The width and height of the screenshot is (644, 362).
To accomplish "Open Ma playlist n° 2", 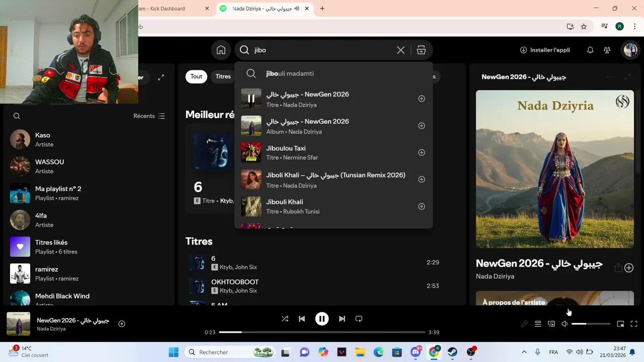I will coord(88,193).
